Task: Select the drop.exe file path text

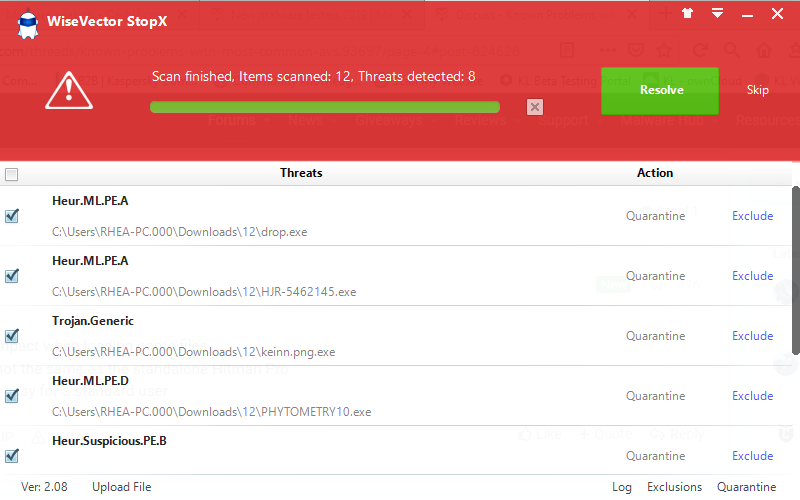Action: (x=180, y=232)
